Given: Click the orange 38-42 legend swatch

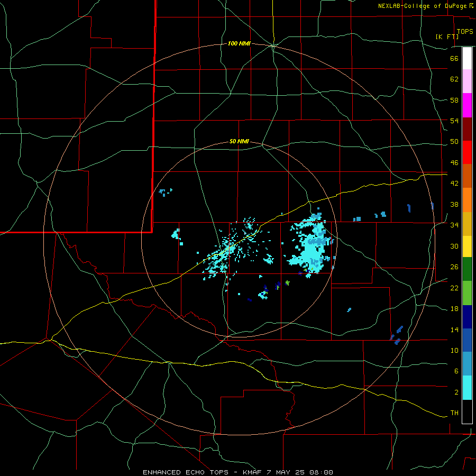Looking at the screenshot, I should pos(467,200).
